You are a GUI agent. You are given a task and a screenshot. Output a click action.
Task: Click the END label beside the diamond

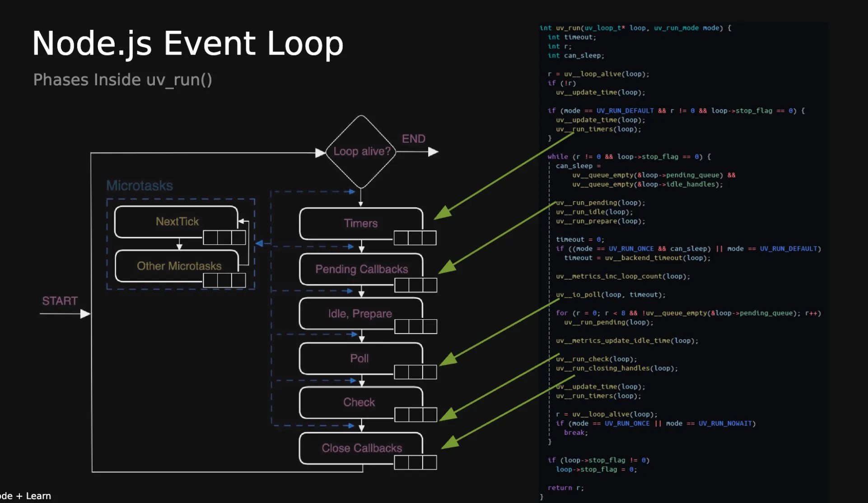pyautogui.click(x=414, y=139)
